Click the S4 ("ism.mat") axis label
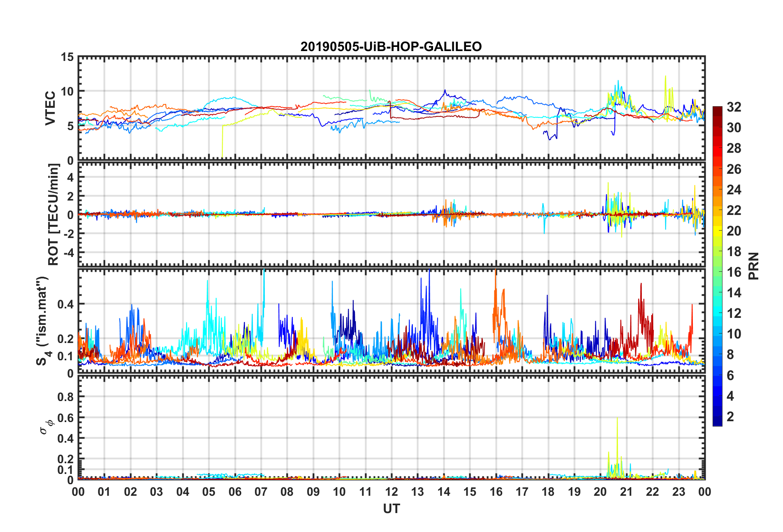 tap(43, 321)
